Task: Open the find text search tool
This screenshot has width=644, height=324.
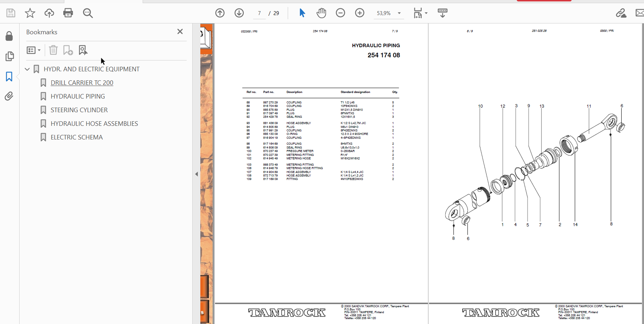Action: click(88, 13)
